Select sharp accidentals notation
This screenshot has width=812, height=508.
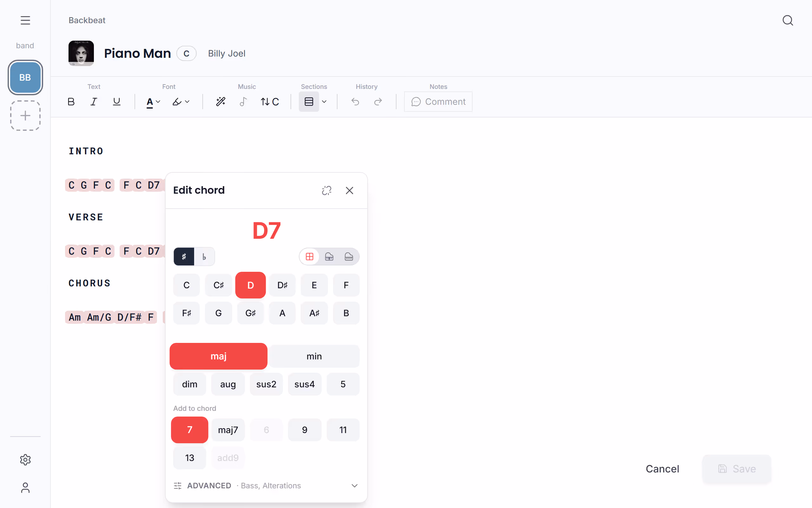click(x=184, y=257)
